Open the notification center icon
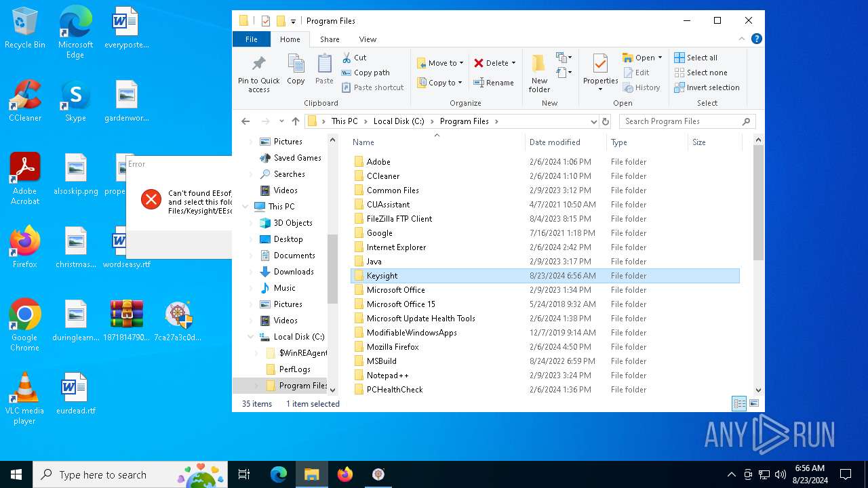 pos(846,474)
